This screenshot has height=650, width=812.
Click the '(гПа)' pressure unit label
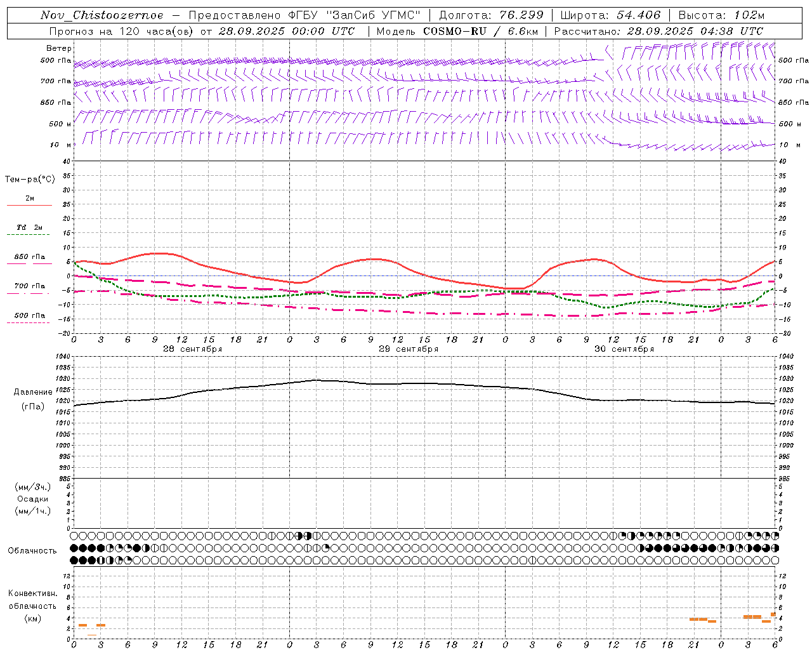pos(33,407)
